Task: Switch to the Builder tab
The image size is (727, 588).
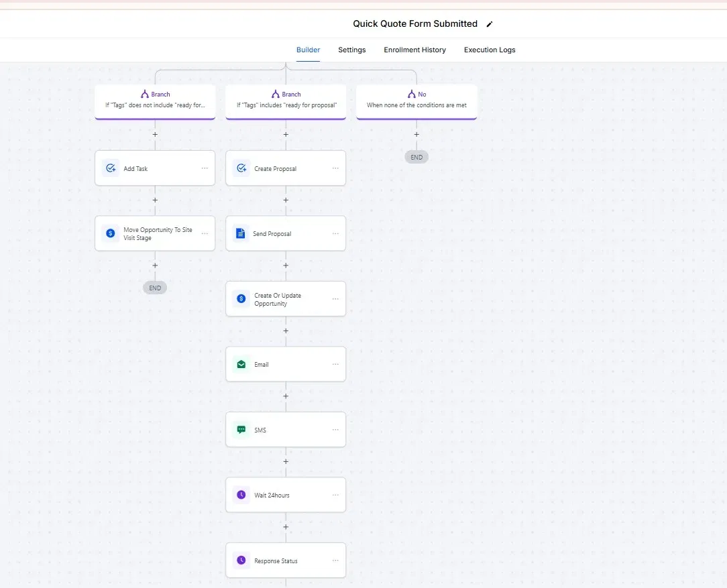Action: point(308,50)
